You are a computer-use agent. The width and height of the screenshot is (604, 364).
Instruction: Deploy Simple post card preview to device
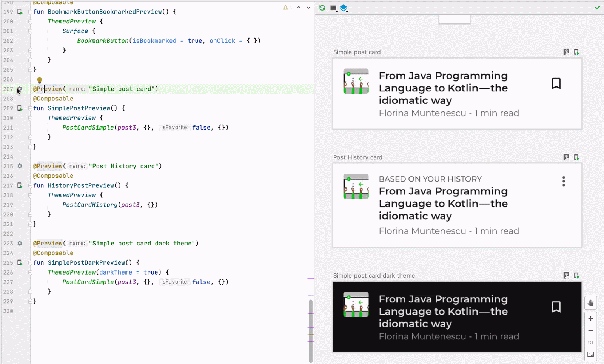click(576, 52)
